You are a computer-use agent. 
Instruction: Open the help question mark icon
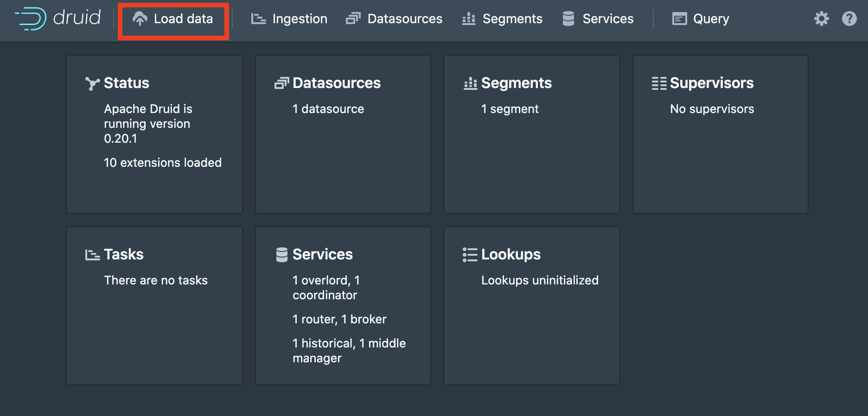(x=849, y=19)
